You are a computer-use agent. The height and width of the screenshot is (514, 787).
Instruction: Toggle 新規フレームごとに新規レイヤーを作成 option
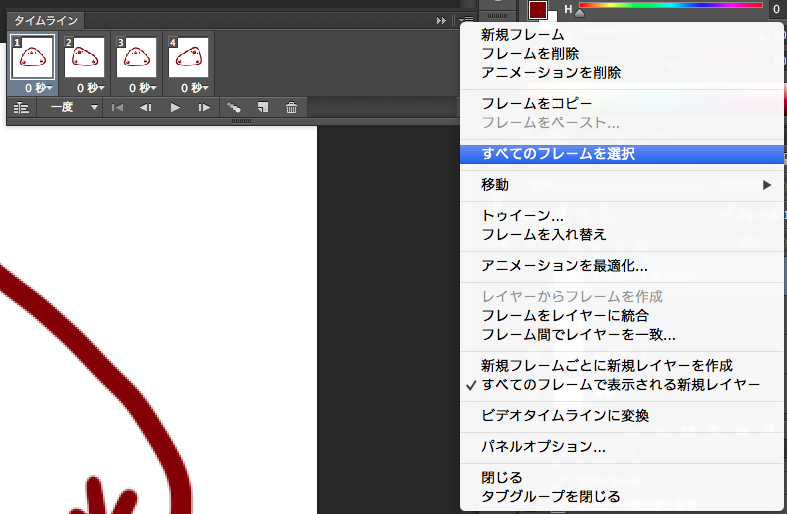[622, 365]
